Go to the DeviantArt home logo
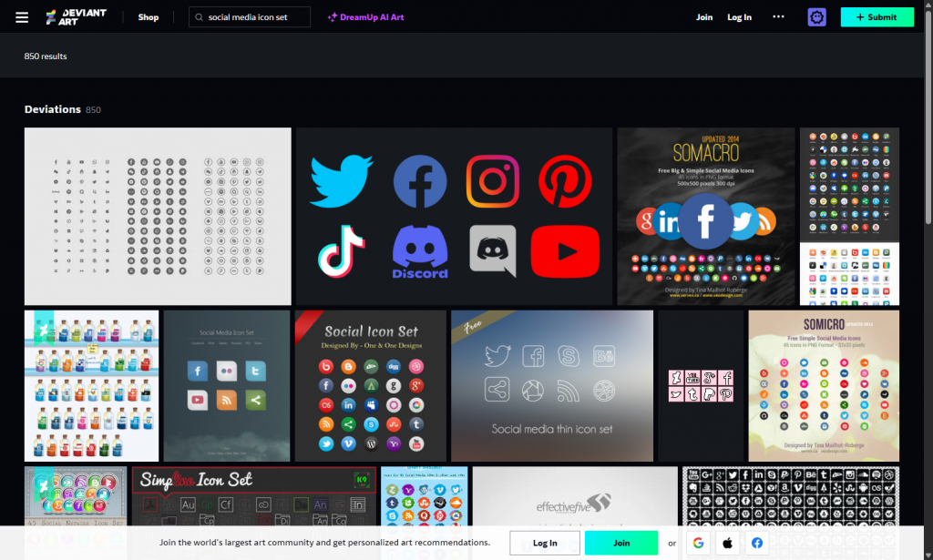 coord(77,17)
